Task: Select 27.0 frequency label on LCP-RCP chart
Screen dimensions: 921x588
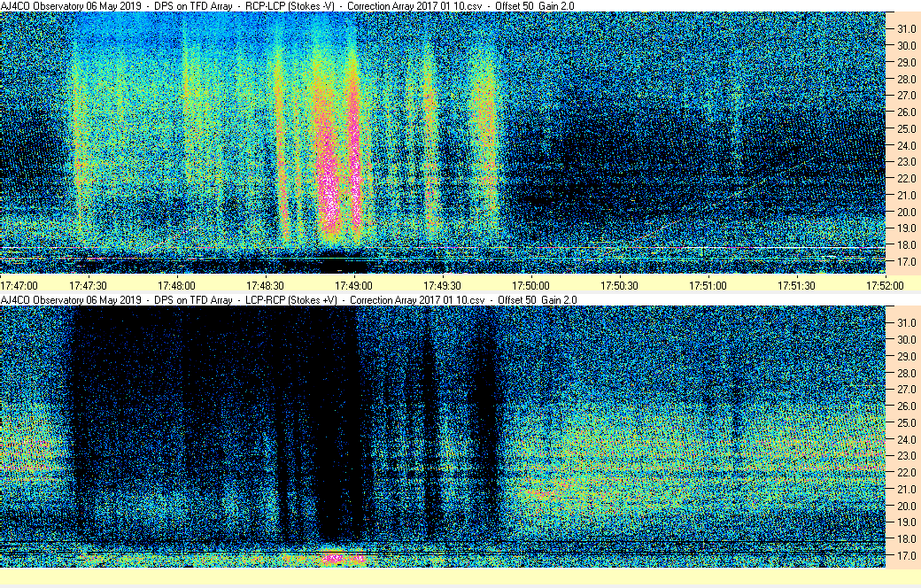Action: click(906, 389)
